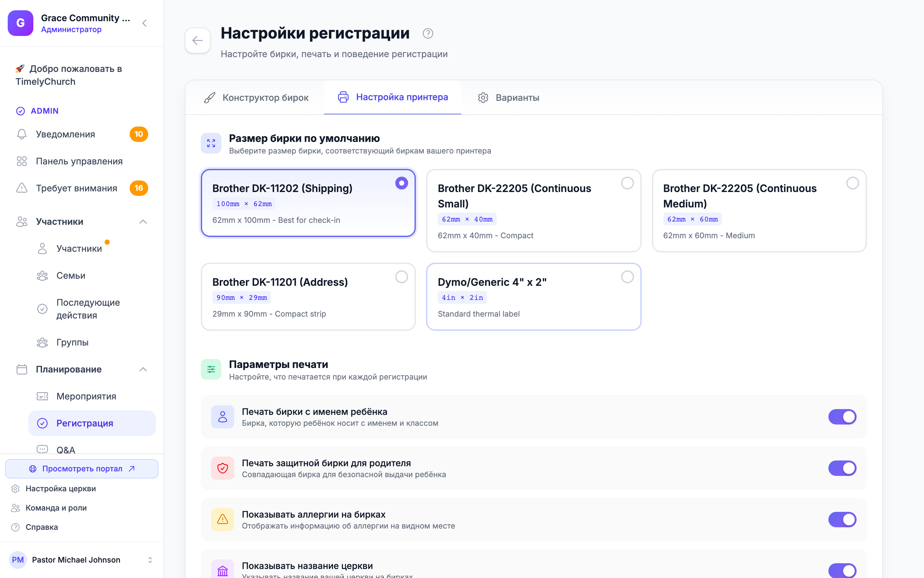The height and width of the screenshot is (578, 924).
Task: Click the Grace Community logo avatar
Action: [x=21, y=23]
